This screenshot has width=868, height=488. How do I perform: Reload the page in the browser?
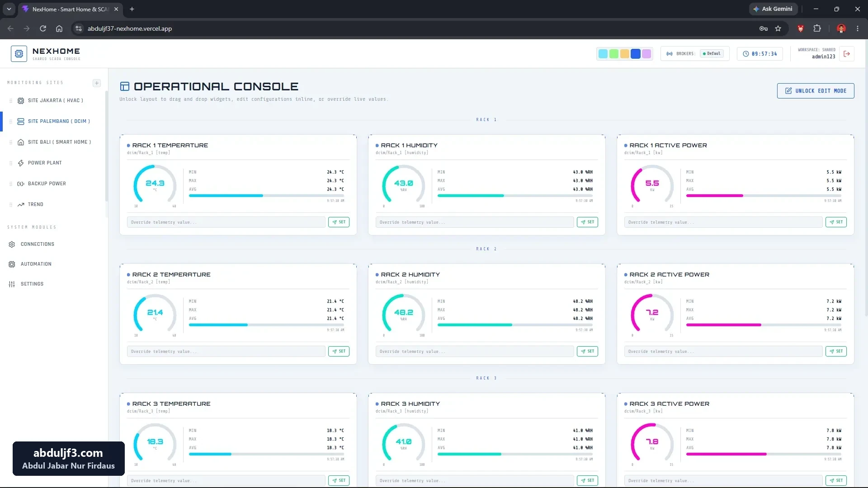click(43, 28)
